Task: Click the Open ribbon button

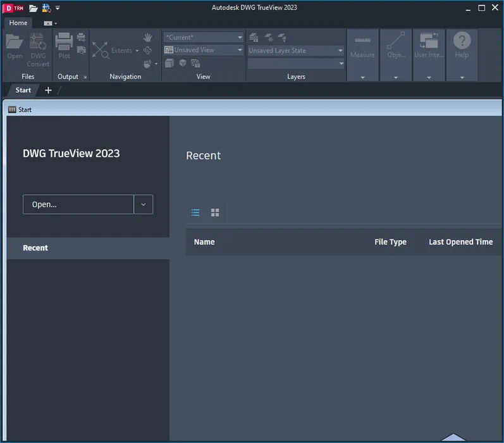Action: (15, 46)
